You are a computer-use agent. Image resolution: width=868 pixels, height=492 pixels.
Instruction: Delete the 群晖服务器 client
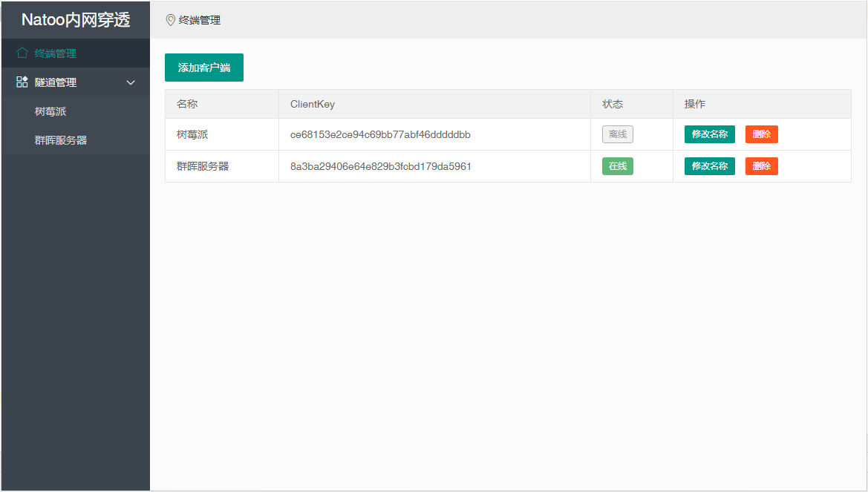pyautogui.click(x=762, y=166)
